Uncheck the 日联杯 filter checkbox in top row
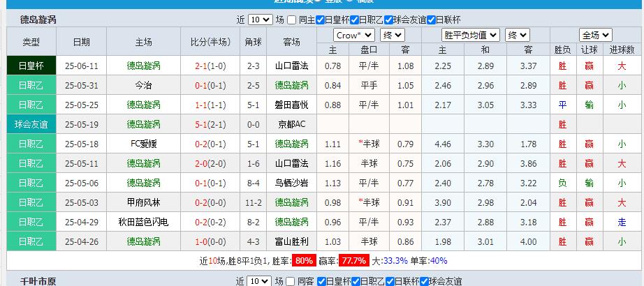The width and height of the screenshot is (644, 286). pos(430,20)
